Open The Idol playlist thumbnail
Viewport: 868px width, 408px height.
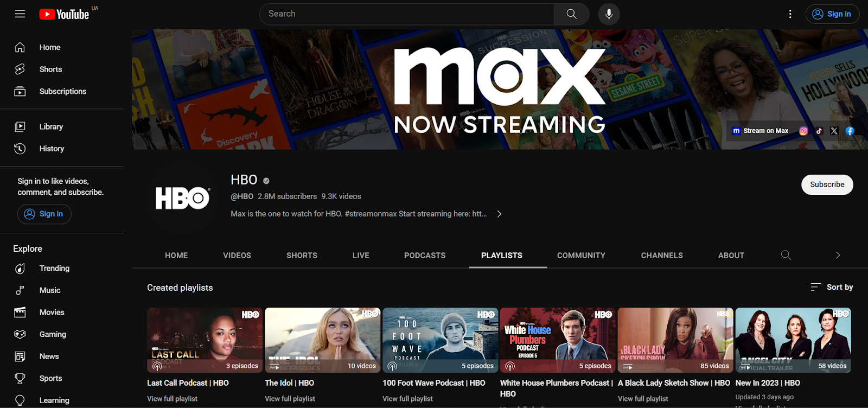pyautogui.click(x=322, y=340)
